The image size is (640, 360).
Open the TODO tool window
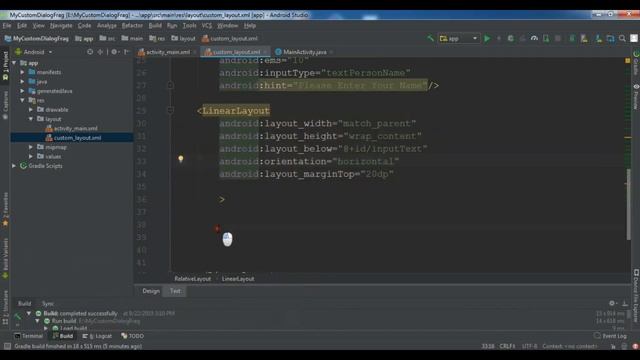(133, 336)
